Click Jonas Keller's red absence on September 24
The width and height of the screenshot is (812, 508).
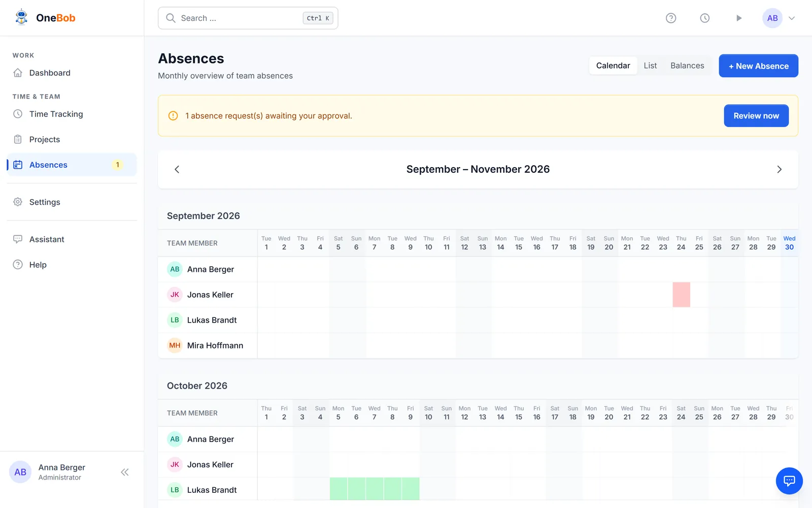click(x=681, y=295)
